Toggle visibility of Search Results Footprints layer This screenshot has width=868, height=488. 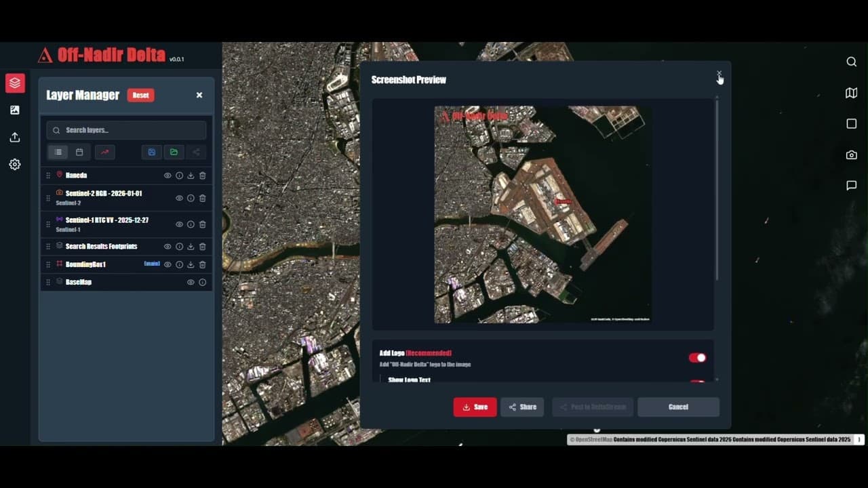tap(167, 247)
